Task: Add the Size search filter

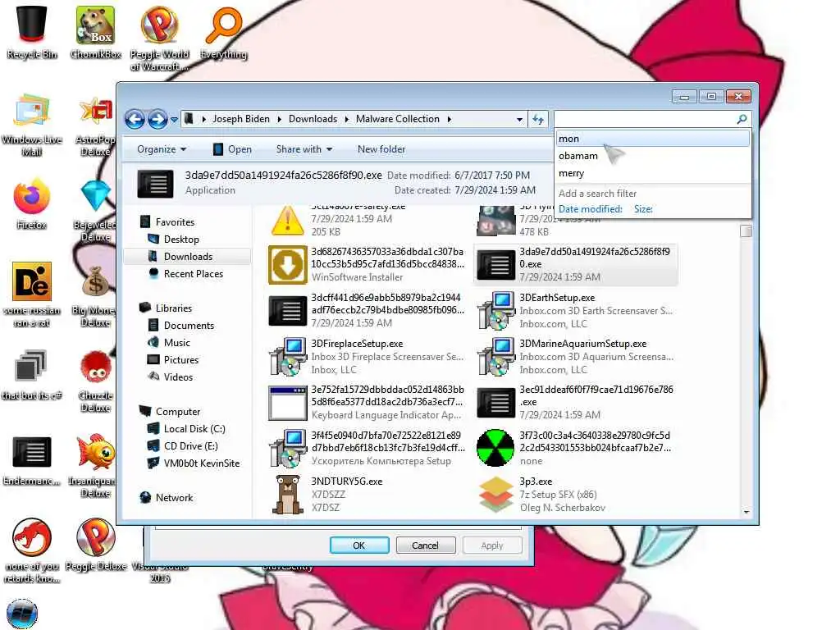Action: pyautogui.click(x=643, y=209)
